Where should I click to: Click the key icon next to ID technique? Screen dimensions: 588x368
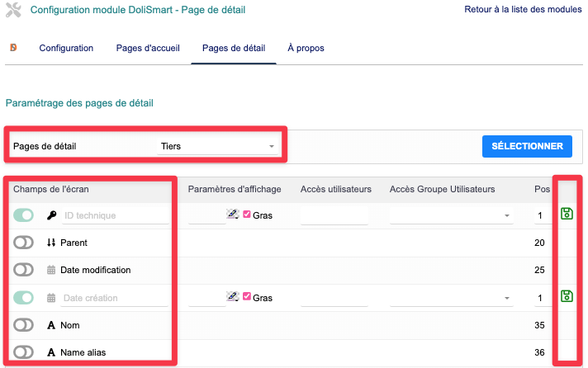tap(51, 215)
